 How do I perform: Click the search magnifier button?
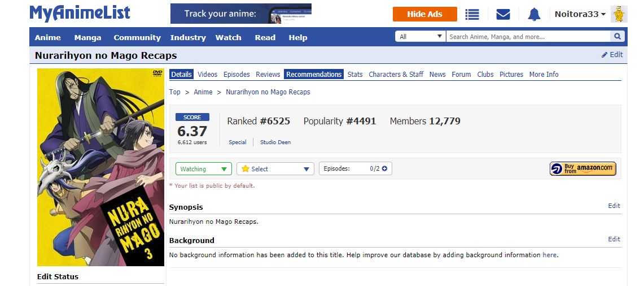click(618, 37)
